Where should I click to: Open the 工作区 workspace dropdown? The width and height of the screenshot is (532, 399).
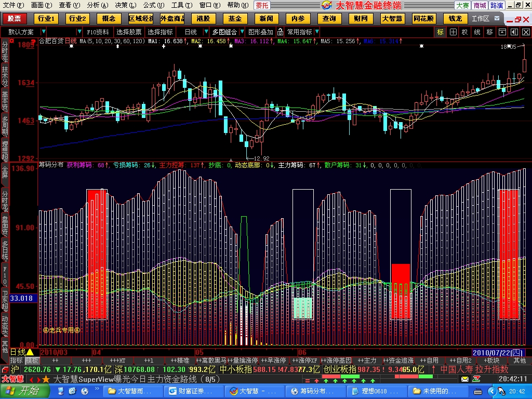pyautogui.click(x=497, y=18)
